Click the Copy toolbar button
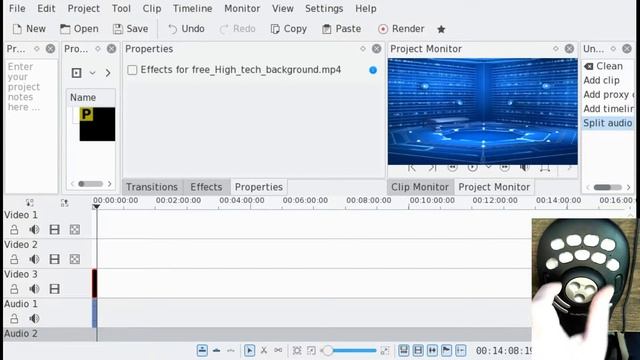The image size is (640, 360). (x=289, y=29)
